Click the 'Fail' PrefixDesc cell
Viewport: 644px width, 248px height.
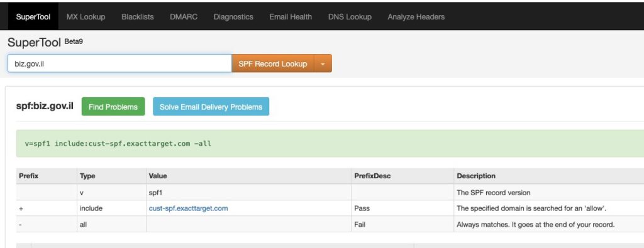(402, 224)
